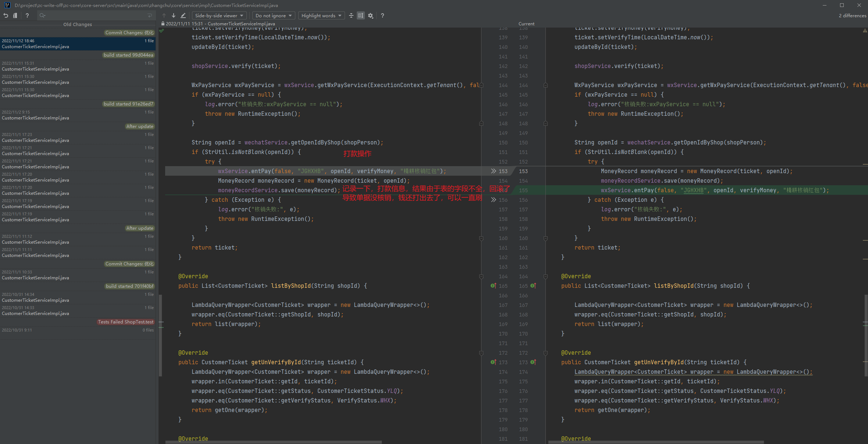Apply change chevron at line 153
Screen dimensions: 868x444
tap(494, 171)
